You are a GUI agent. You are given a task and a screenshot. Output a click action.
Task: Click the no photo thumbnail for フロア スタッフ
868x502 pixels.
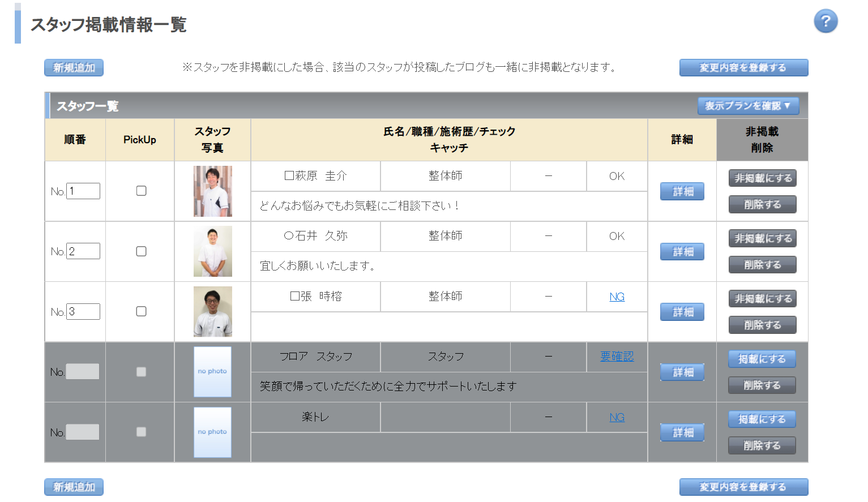click(212, 372)
